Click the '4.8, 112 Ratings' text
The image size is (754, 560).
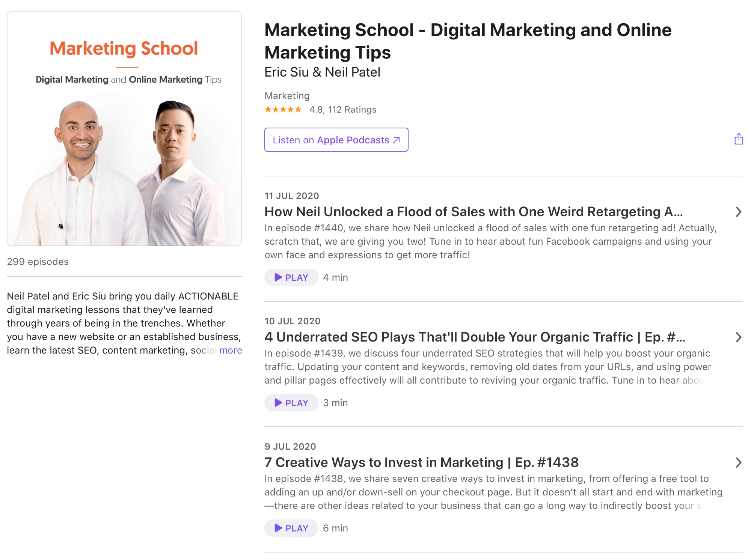342,110
